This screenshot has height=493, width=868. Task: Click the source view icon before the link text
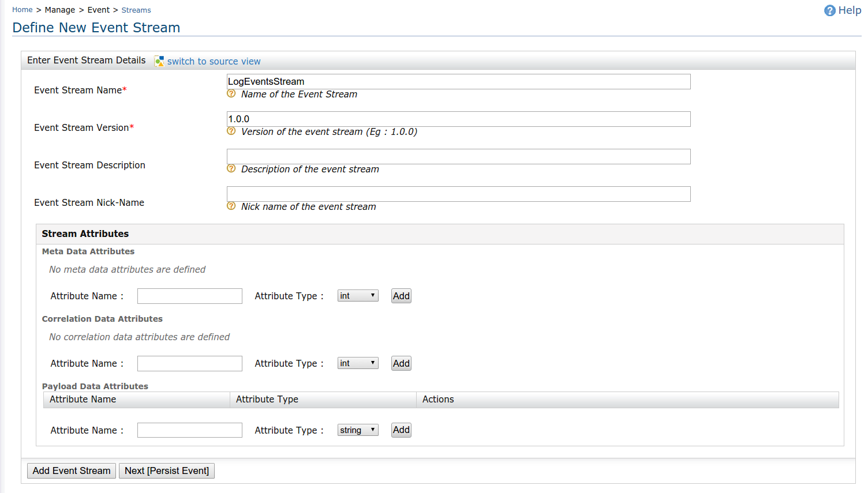coord(159,61)
